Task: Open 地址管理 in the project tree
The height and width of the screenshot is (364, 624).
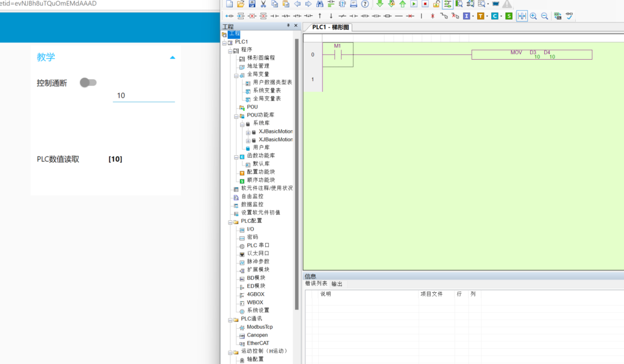Action: click(x=258, y=66)
